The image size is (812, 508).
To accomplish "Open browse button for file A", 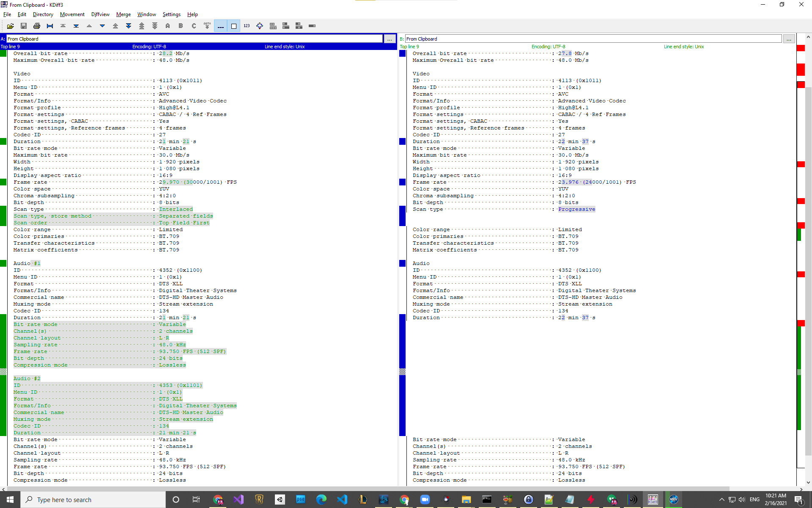I will 390,39.
